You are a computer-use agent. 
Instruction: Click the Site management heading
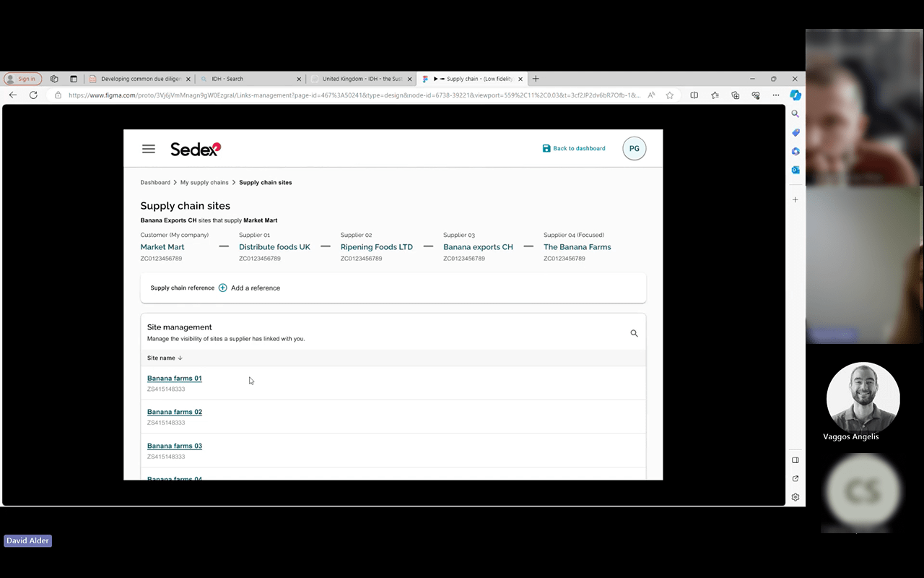[x=180, y=327]
